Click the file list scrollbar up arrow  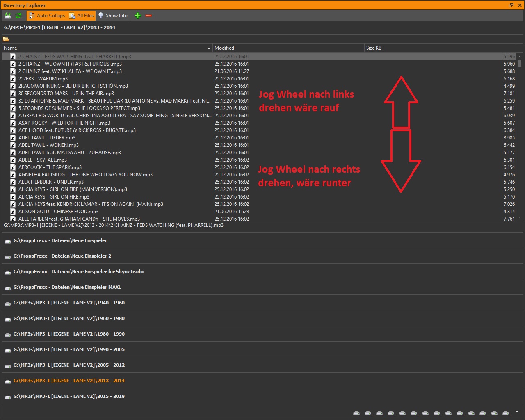coord(520,56)
